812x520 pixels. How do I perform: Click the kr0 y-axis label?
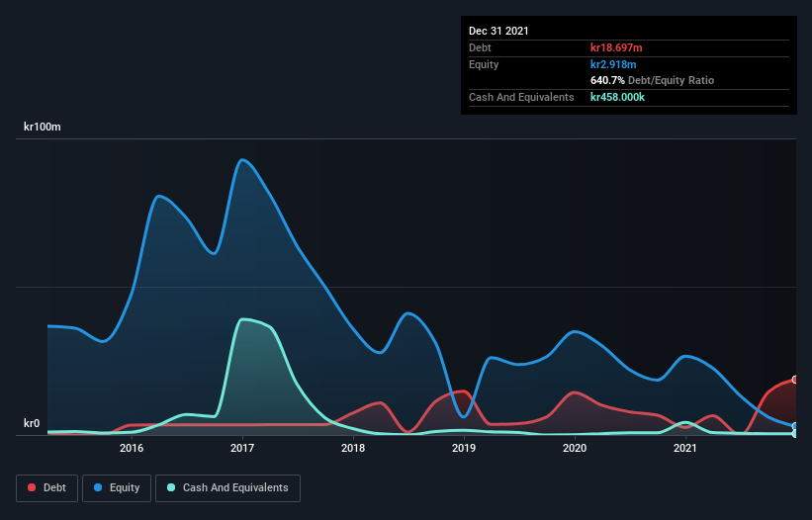(32, 423)
